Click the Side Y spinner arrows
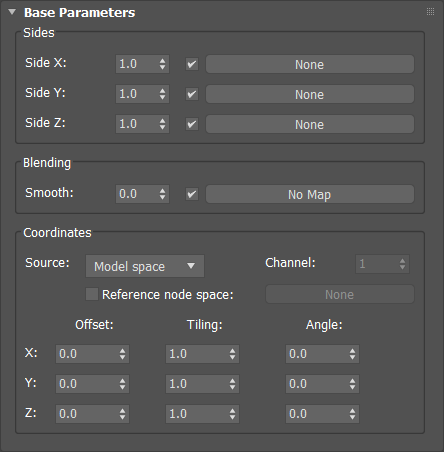The width and height of the screenshot is (444, 452). coord(162,94)
